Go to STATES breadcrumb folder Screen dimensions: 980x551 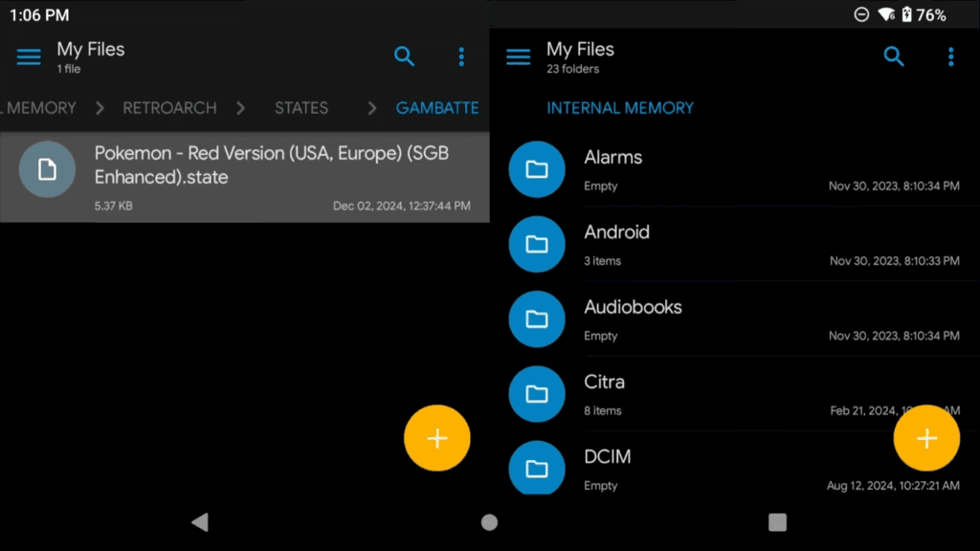(x=301, y=108)
